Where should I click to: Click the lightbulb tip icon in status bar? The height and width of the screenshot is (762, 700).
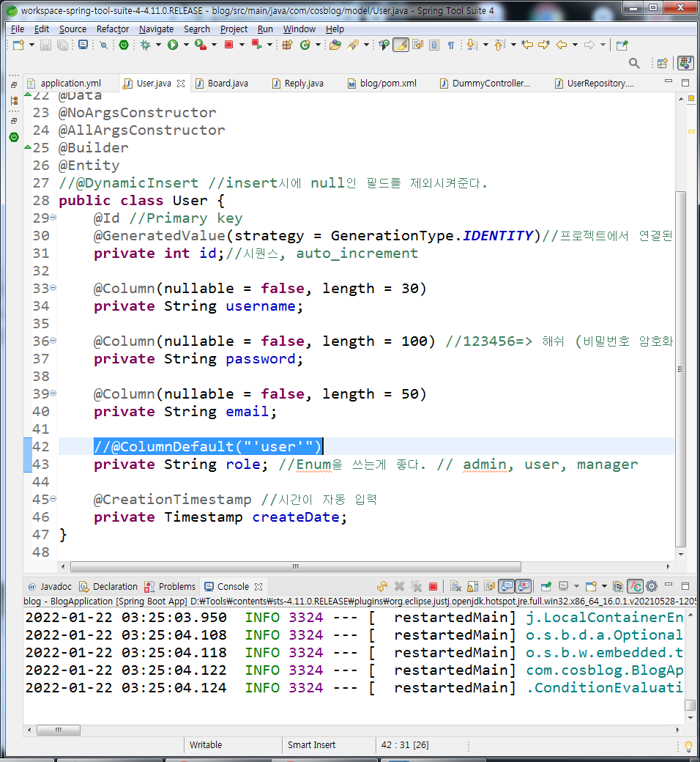688,746
